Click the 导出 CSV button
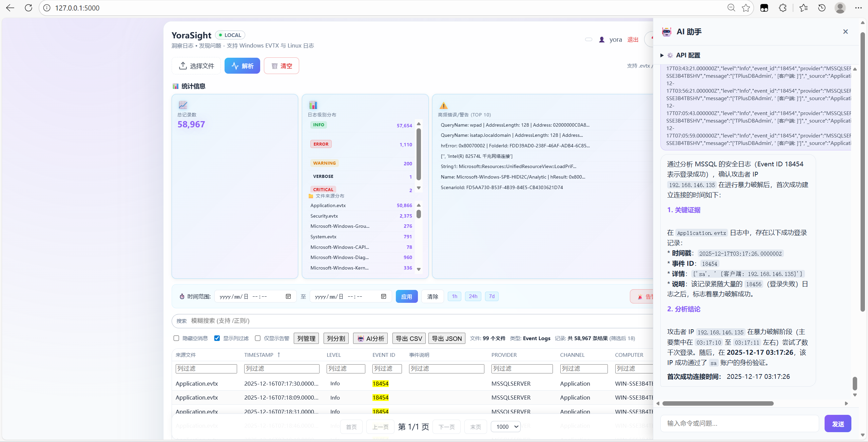Viewport: 868px width, 442px height. click(x=409, y=338)
